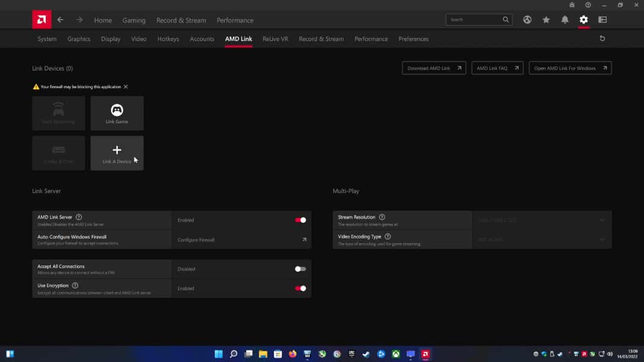Viewport: 644px width, 362px height.
Task: Switch to the System tab
Action: pyautogui.click(x=47, y=39)
